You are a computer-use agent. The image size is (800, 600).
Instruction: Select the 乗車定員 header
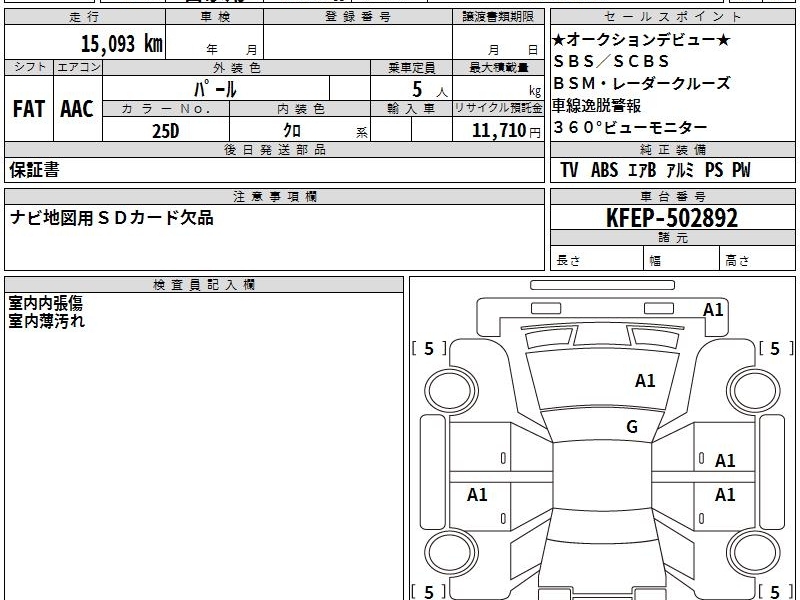411,67
